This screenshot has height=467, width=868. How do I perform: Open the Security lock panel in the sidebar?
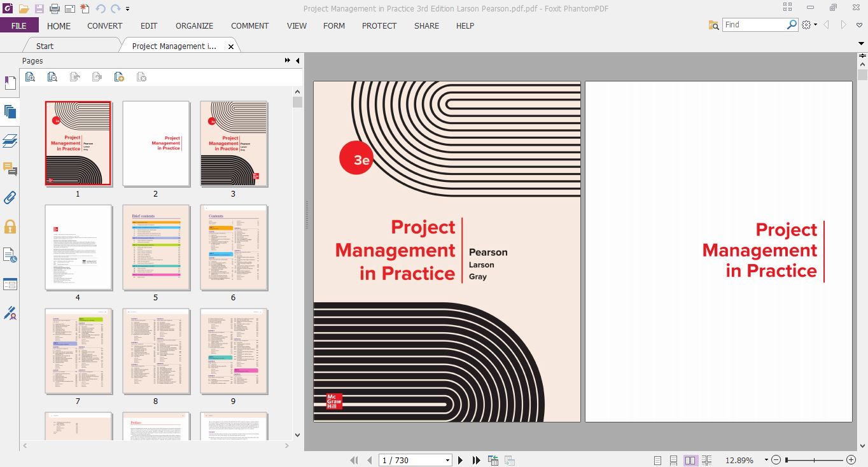pyautogui.click(x=10, y=227)
